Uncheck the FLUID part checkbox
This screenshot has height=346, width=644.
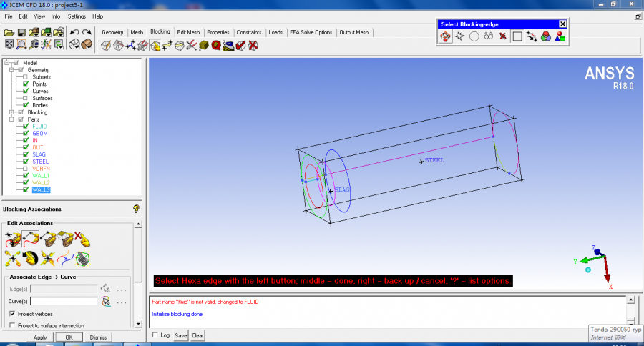click(26, 127)
